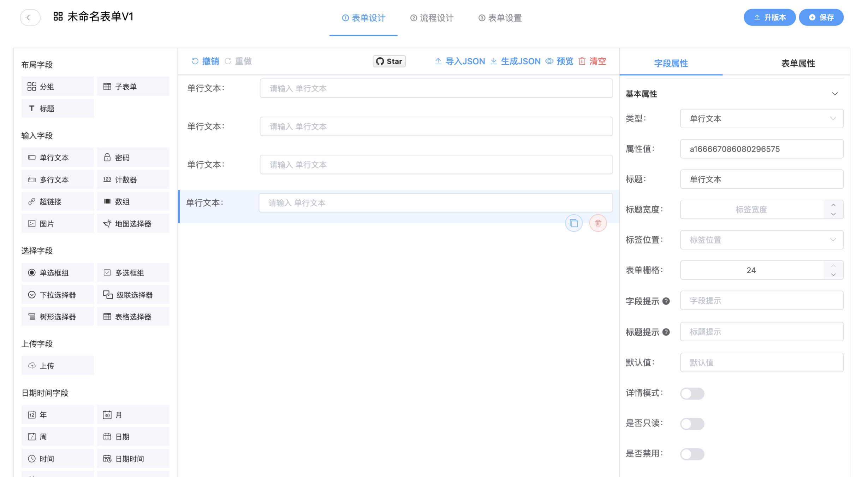Switch to the 表单属性 tab
Screen dimensions: 868x477
pos(797,63)
